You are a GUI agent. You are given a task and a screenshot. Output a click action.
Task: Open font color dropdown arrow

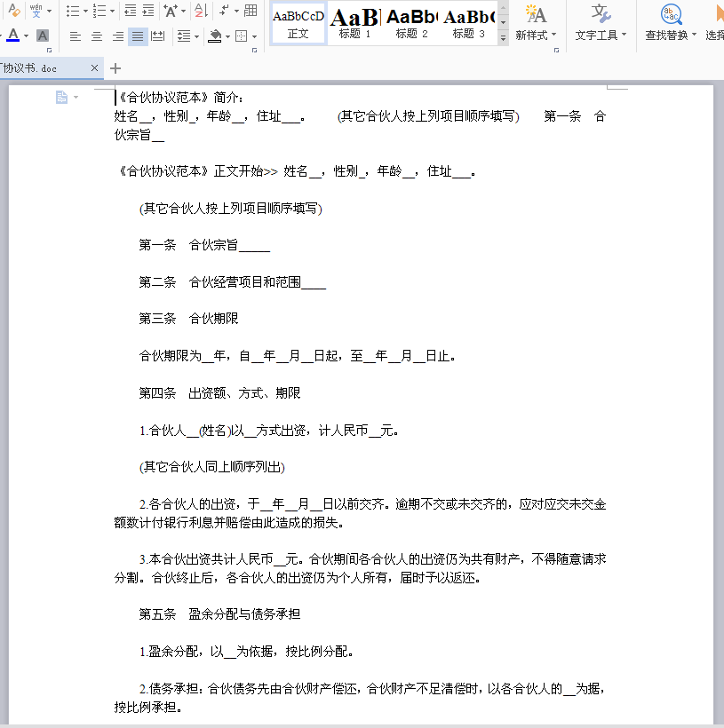click(26, 36)
